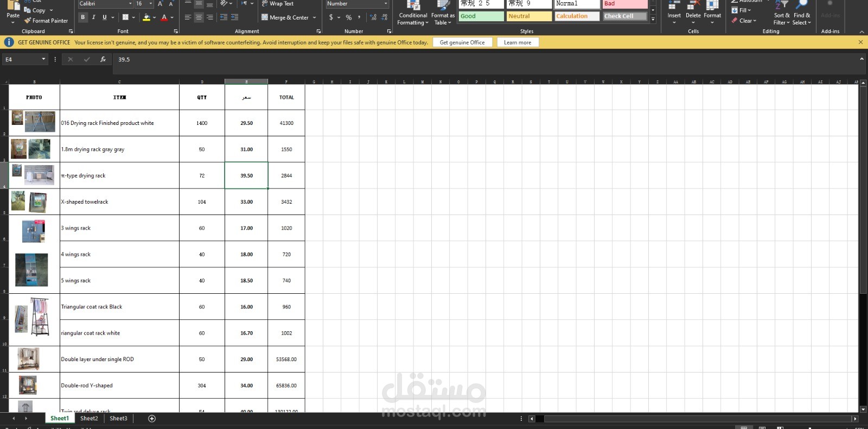Open the Calibri font name dropdown

(130, 4)
